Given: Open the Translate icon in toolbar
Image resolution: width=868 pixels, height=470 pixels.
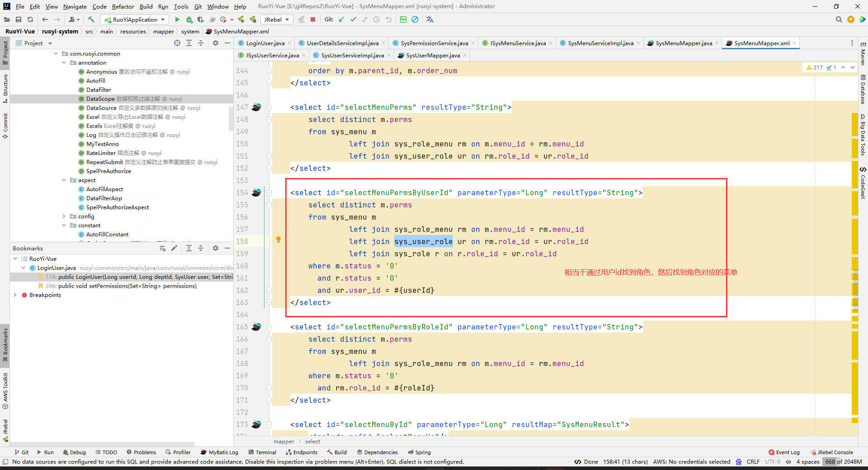Looking at the screenshot, I should pos(429,19).
